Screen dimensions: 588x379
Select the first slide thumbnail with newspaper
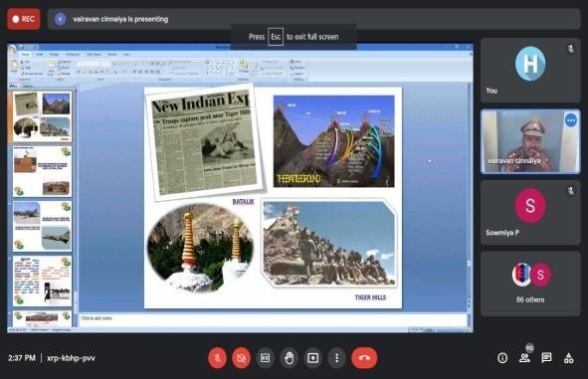tap(42, 116)
